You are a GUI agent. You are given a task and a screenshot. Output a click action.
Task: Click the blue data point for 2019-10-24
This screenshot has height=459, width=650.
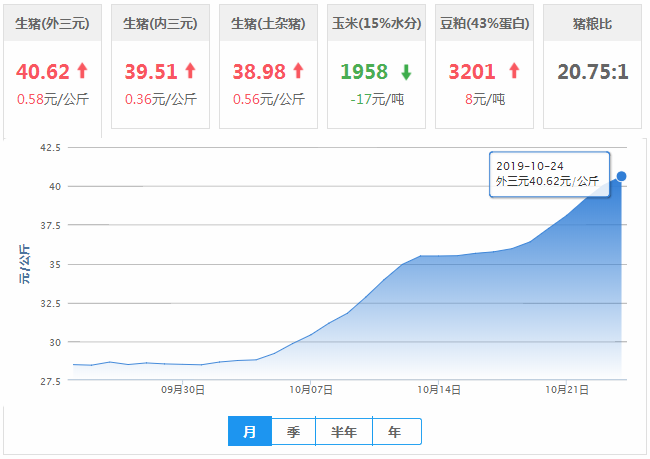(x=621, y=176)
